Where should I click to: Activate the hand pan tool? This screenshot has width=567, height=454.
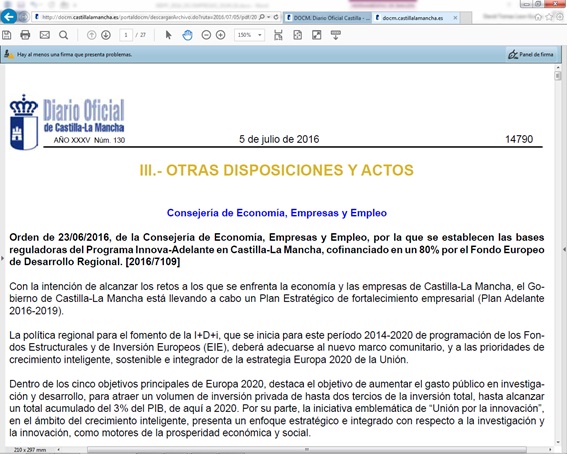[x=187, y=35]
